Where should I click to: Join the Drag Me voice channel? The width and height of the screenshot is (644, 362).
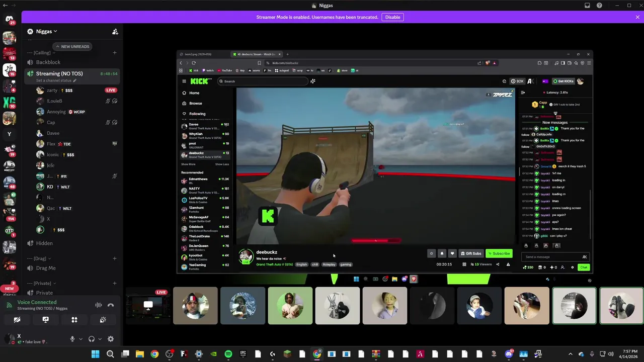[72, 268]
